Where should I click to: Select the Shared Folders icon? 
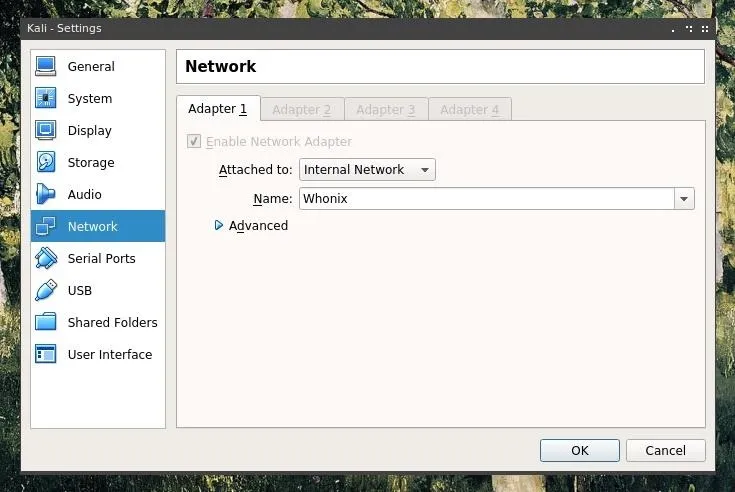(x=45, y=322)
